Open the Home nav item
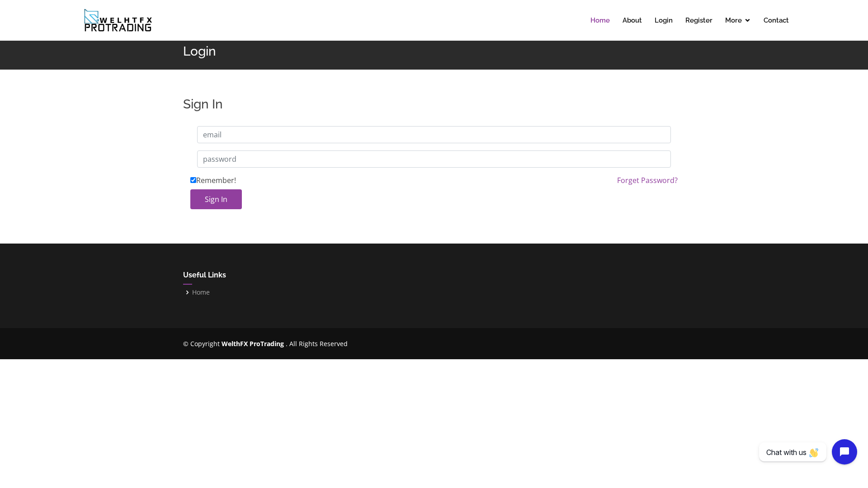This screenshot has height=488, width=868. pyautogui.click(x=600, y=20)
